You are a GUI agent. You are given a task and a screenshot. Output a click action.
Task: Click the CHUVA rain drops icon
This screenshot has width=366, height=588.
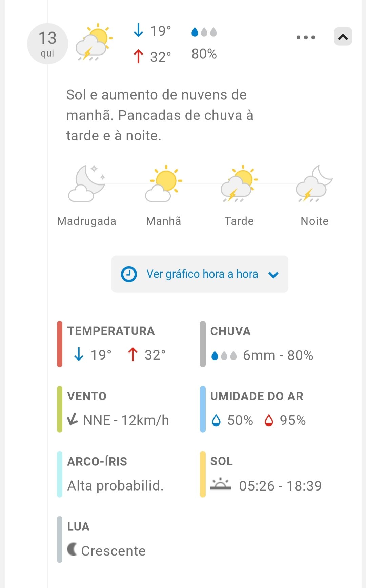pos(224,355)
